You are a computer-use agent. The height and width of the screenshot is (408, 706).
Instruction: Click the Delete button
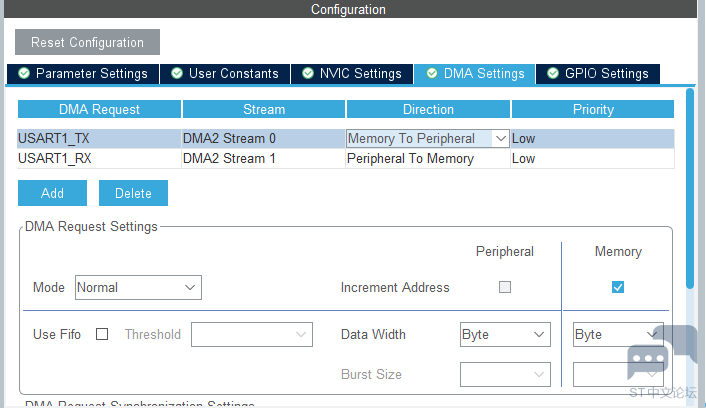click(x=133, y=193)
